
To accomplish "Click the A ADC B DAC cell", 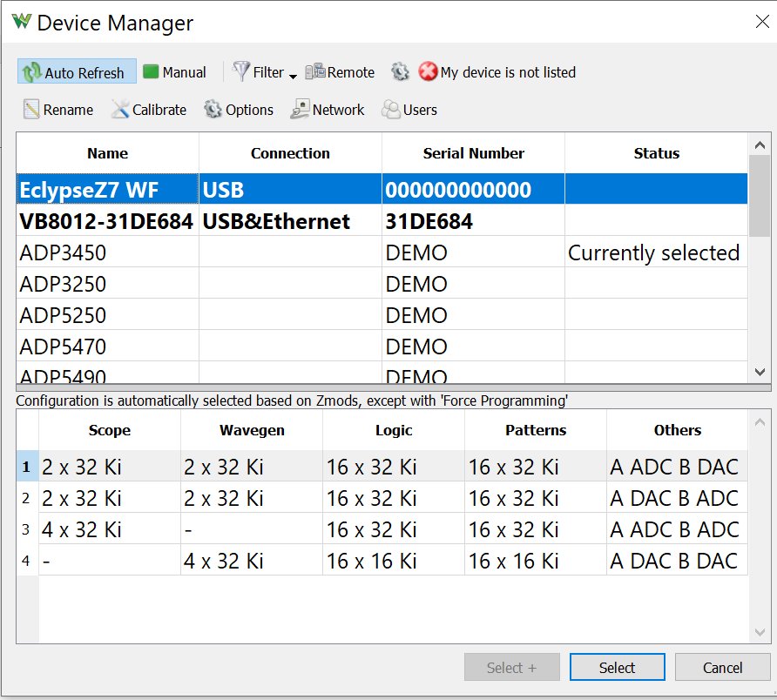I will 677,466.
